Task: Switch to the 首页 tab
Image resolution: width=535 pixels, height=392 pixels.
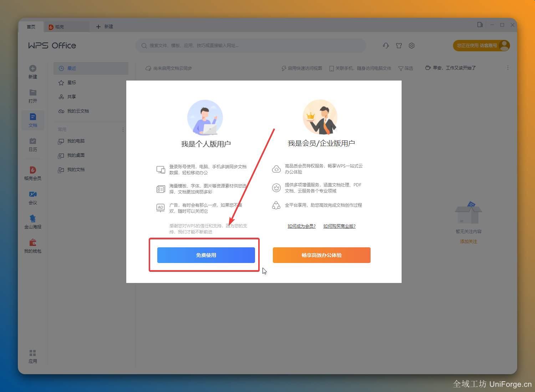Action: click(x=31, y=27)
